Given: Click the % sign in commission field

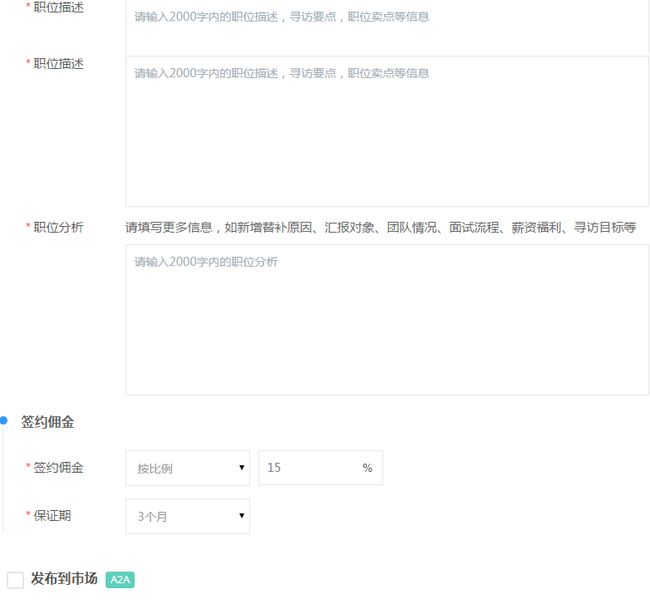Looking at the screenshot, I should click(x=367, y=468).
